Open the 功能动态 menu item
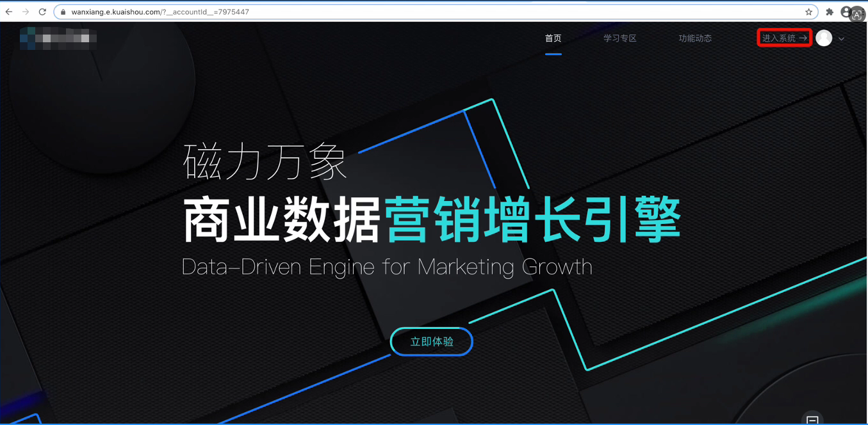This screenshot has width=868, height=425. [695, 38]
